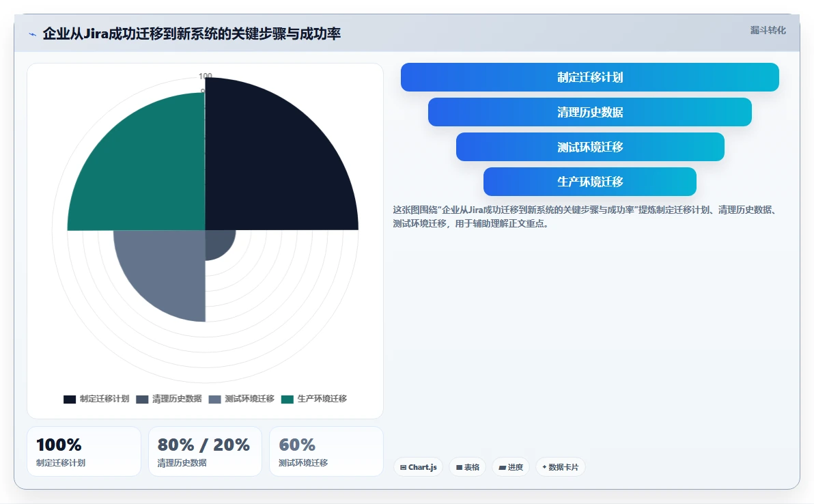Click the 数据卡片 tag icon
This screenshot has height=504, width=814.
pos(544,467)
